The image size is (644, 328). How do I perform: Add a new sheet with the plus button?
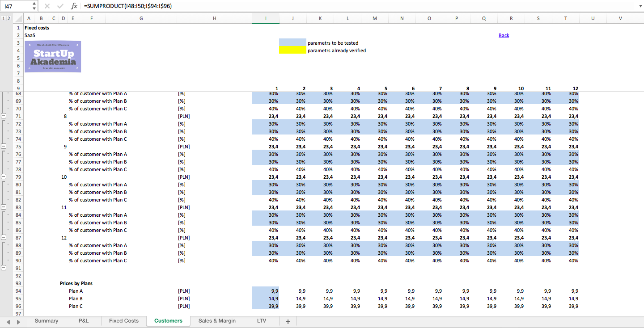pos(288,321)
